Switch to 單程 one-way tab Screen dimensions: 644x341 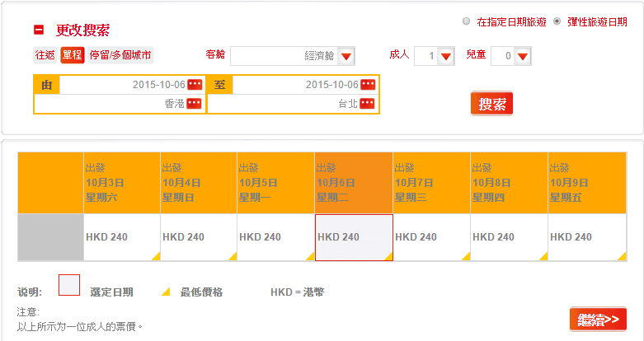(73, 55)
